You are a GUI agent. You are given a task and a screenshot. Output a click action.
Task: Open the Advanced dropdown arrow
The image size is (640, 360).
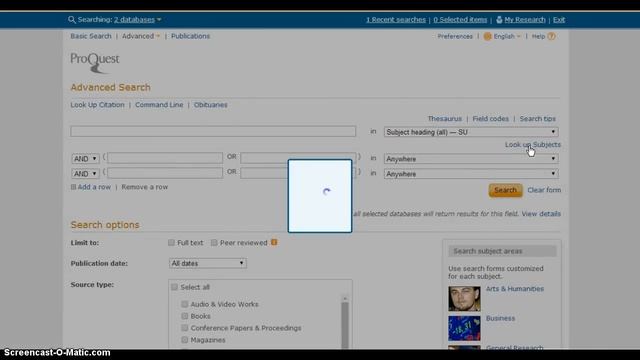(x=158, y=36)
